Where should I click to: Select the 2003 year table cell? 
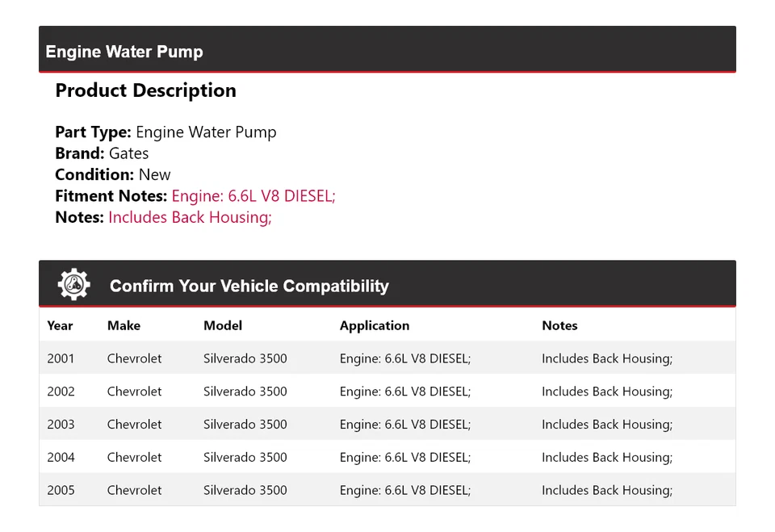(61, 425)
